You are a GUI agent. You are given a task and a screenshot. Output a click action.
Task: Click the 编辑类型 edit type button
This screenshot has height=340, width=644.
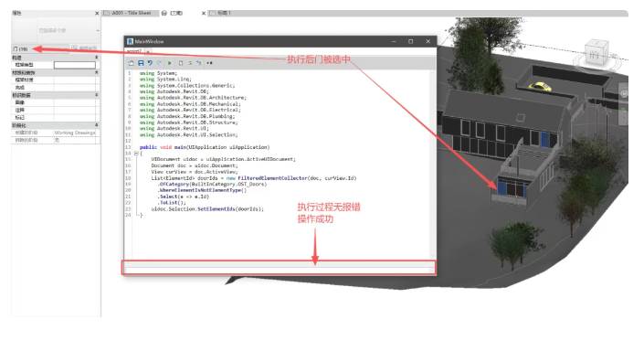(x=84, y=48)
